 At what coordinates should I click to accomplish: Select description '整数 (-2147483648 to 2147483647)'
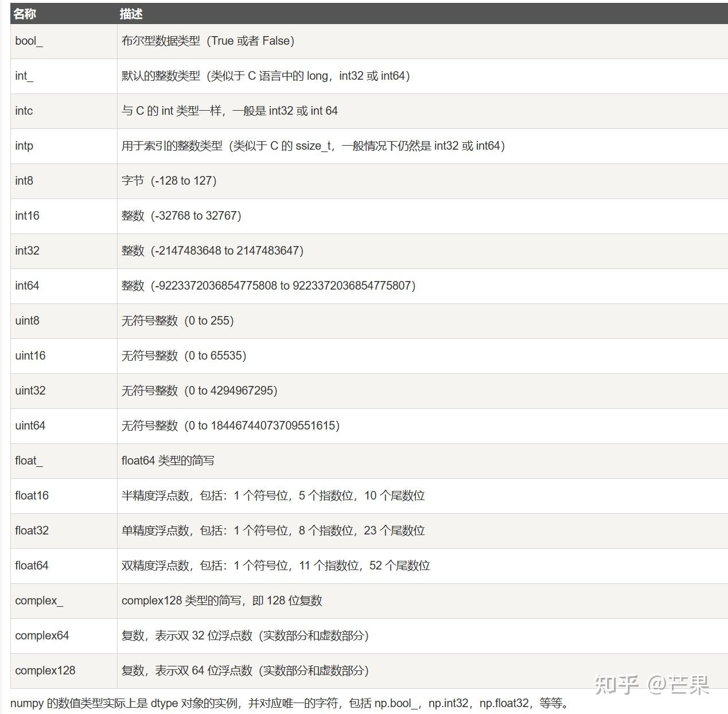pyautogui.click(x=213, y=251)
